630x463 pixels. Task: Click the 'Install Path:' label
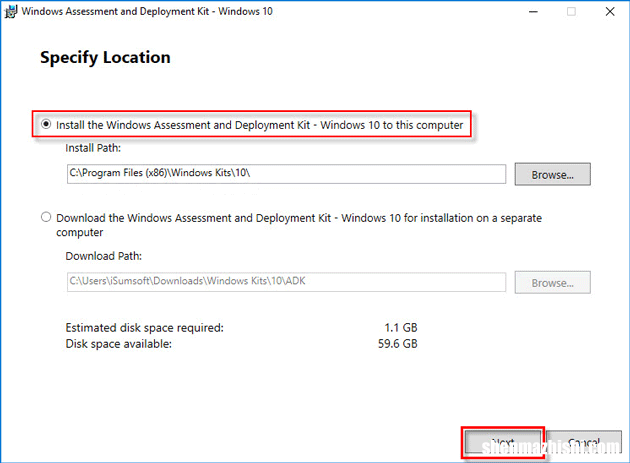pos(93,148)
